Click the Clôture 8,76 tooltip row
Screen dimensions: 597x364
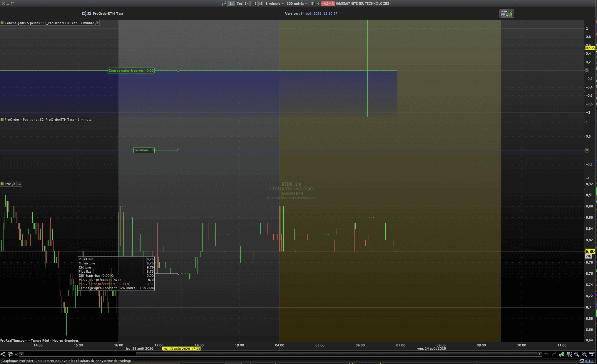[x=116, y=267]
